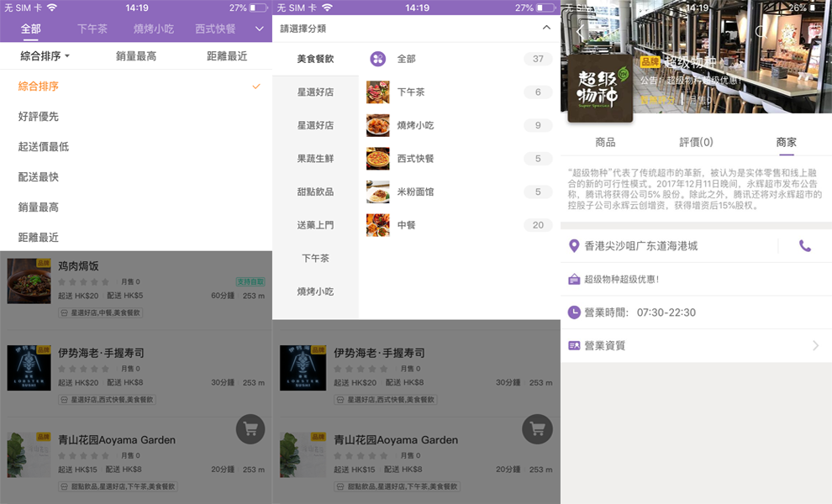Select the orange 綜合排序 option in the sort list
Viewport: 832px width, 504px height.
38,86
